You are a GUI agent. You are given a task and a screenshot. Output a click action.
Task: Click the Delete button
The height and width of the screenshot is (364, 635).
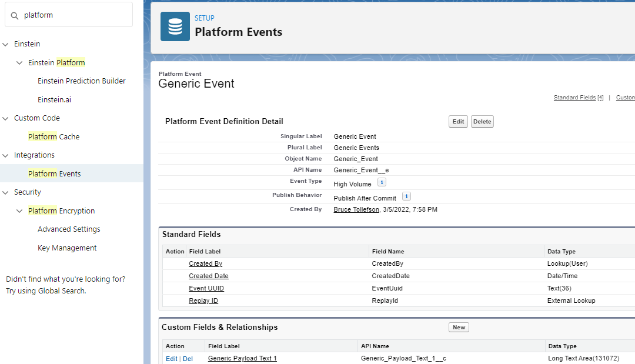click(x=482, y=121)
